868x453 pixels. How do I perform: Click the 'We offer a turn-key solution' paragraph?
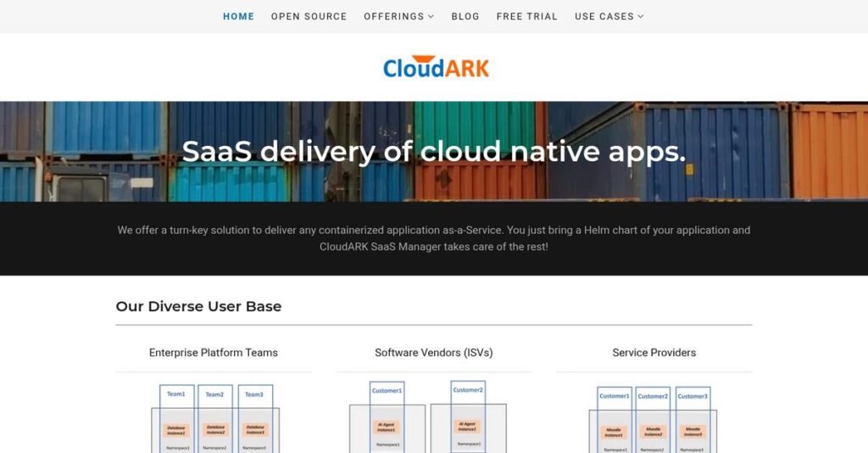coord(434,238)
